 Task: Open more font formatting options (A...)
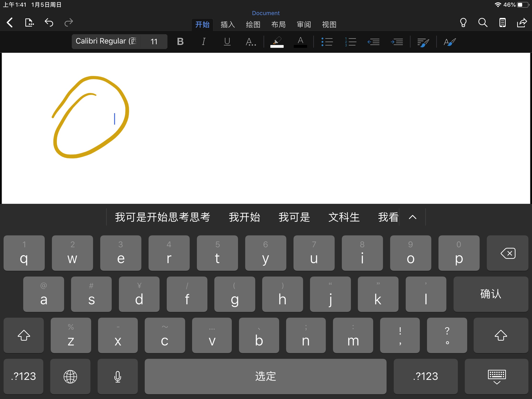coord(251,42)
